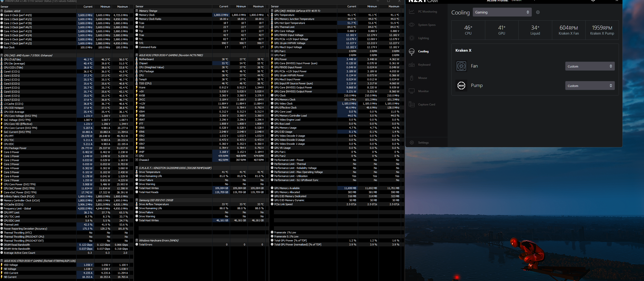644x281 pixels.
Task: Click the Cooling icon in NZXT sidebar
Action: pyautogui.click(x=412, y=51)
